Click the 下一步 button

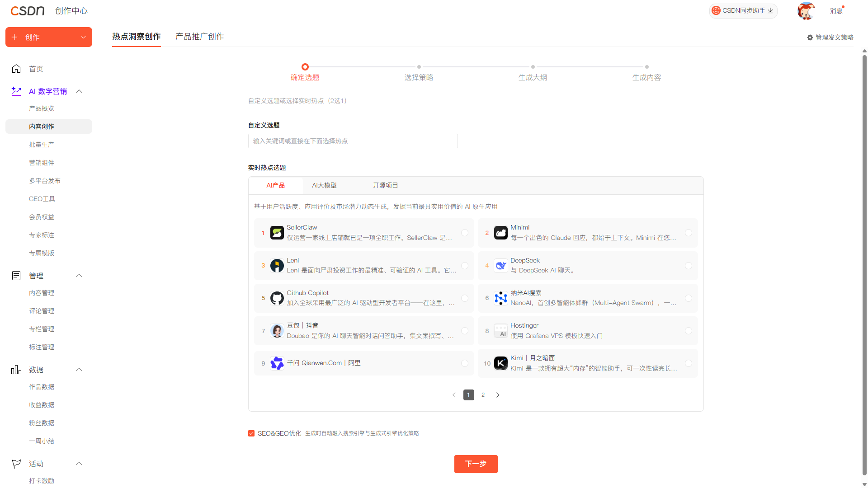pos(476,464)
